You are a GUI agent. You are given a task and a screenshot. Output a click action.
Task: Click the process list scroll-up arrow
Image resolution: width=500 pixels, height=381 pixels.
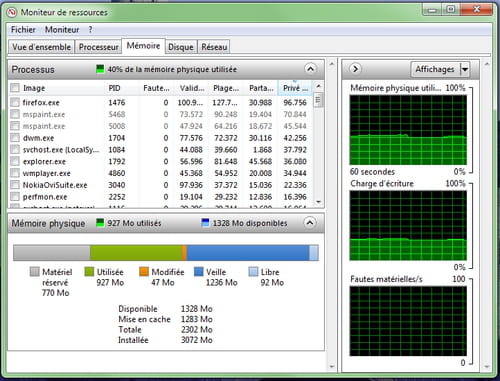tap(318, 86)
